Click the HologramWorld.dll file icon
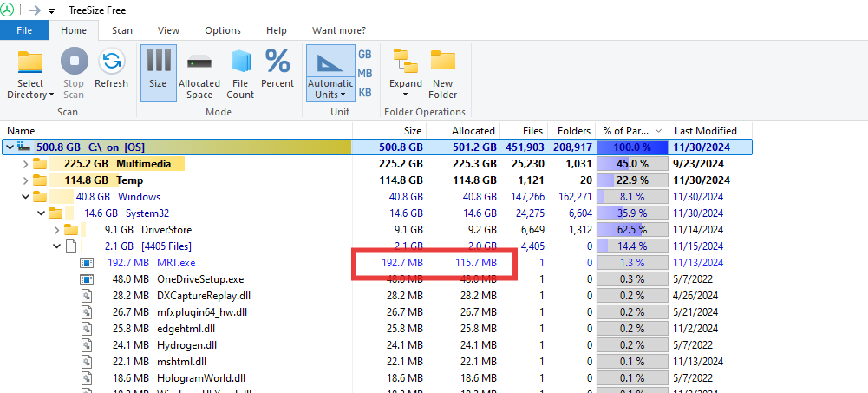Screen dimensions: 868x393 point(87,378)
